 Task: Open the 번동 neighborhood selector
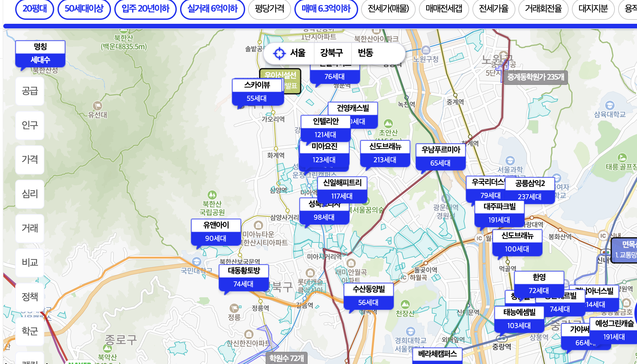365,53
